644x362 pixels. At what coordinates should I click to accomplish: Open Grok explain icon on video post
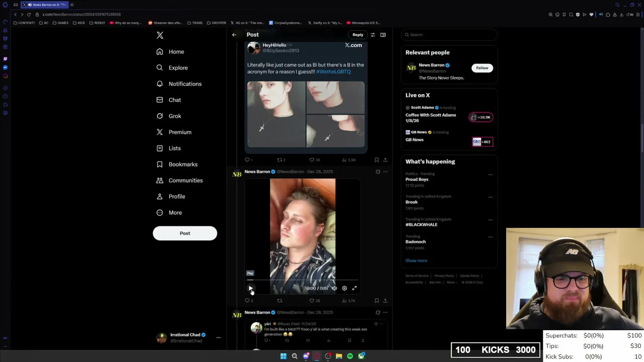(x=378, y=172)
